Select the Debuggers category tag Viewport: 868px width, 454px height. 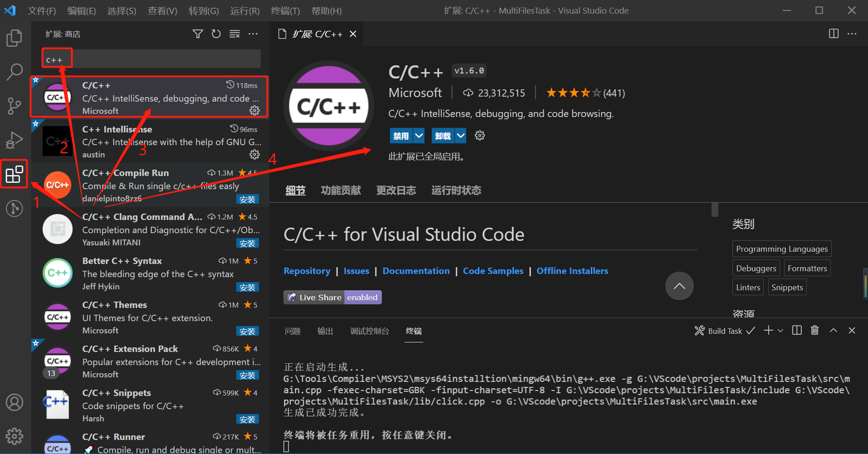coord(756,268)
